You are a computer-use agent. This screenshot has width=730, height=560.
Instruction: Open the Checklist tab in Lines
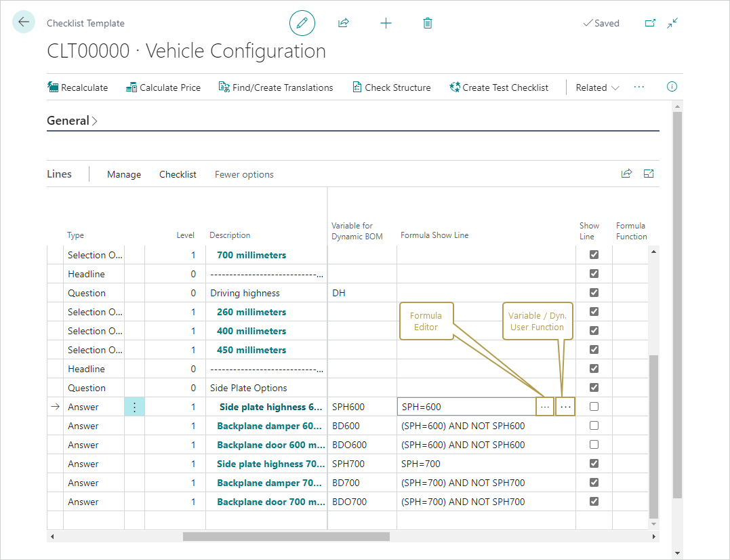[178, 174]
